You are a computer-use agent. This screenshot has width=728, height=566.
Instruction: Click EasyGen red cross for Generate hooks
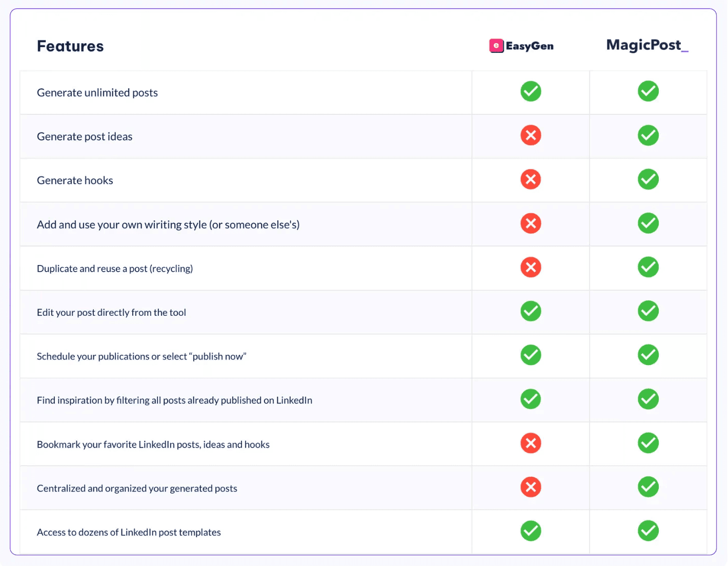point(531,179)
